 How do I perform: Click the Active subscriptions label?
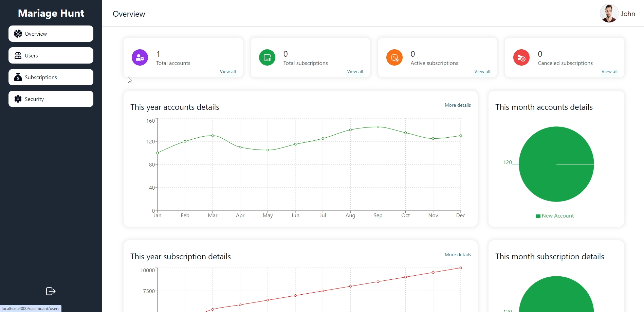435,63
